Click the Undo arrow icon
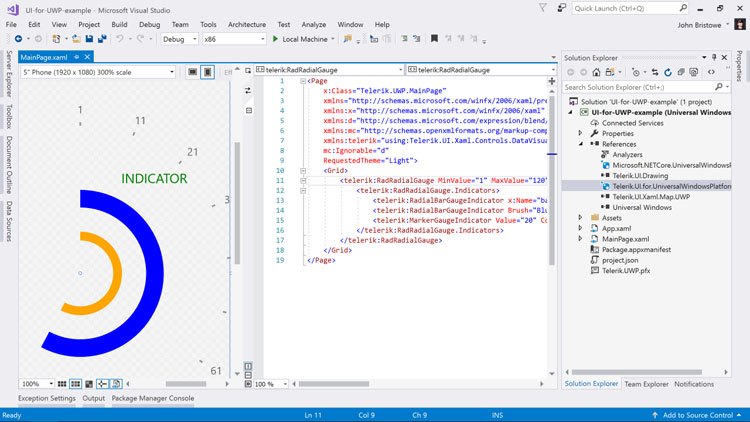 tap(120, 39)
